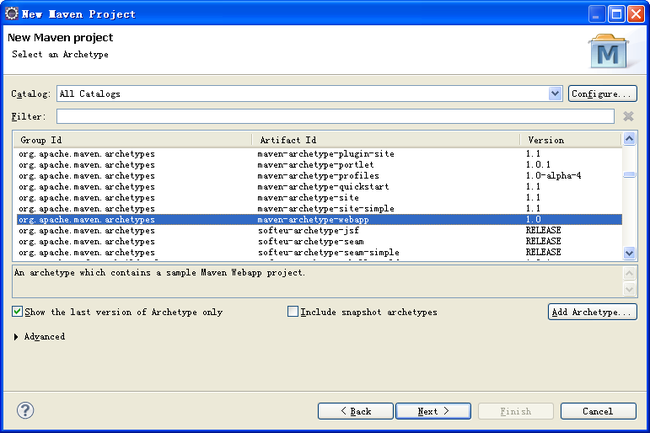This screenshot has width=650, height=433.
Task: Select maven-archetype-site-simple row
Action: (319, 208)
